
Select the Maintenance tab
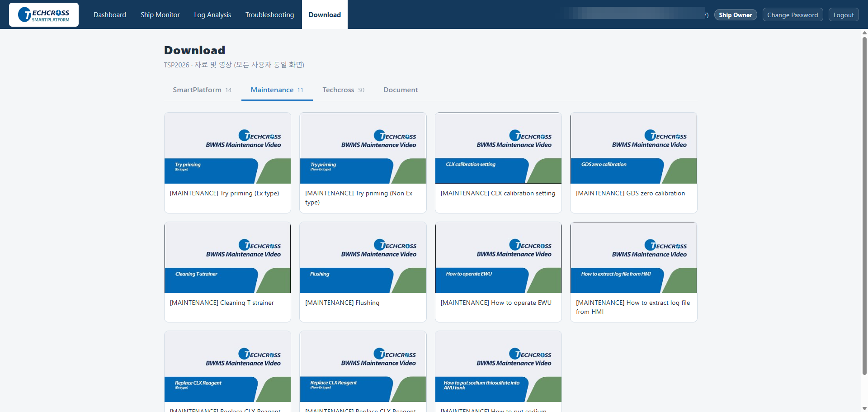pyautogui.click(x=277, y=90)
